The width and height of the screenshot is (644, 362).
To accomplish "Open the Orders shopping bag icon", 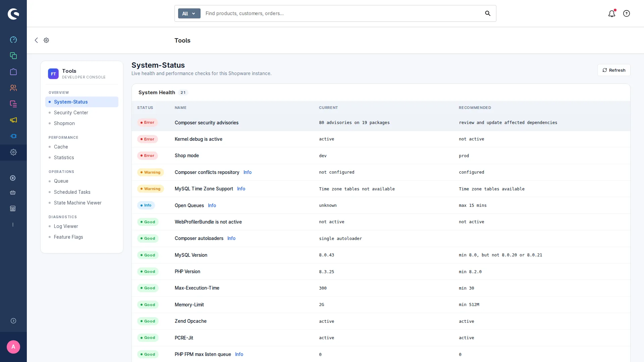I will (x=13, y=72).
